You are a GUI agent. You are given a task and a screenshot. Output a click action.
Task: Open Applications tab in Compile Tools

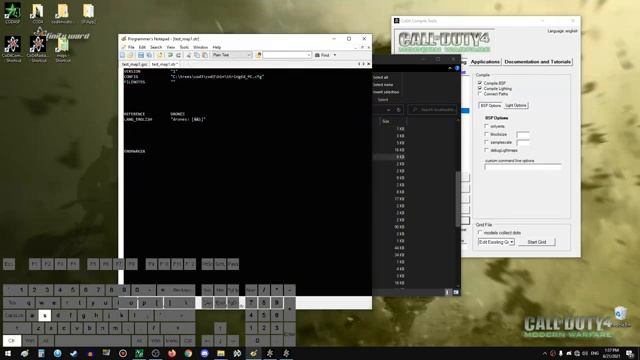(485, 62)
